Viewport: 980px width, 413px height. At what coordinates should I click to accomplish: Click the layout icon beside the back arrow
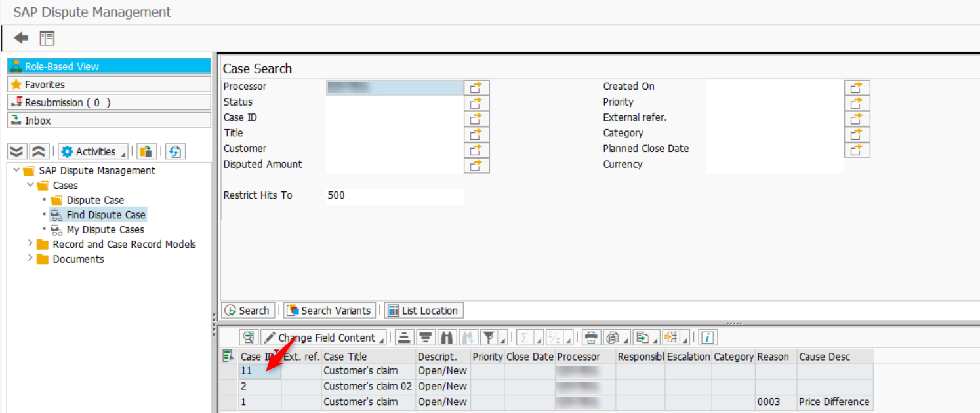47,38
